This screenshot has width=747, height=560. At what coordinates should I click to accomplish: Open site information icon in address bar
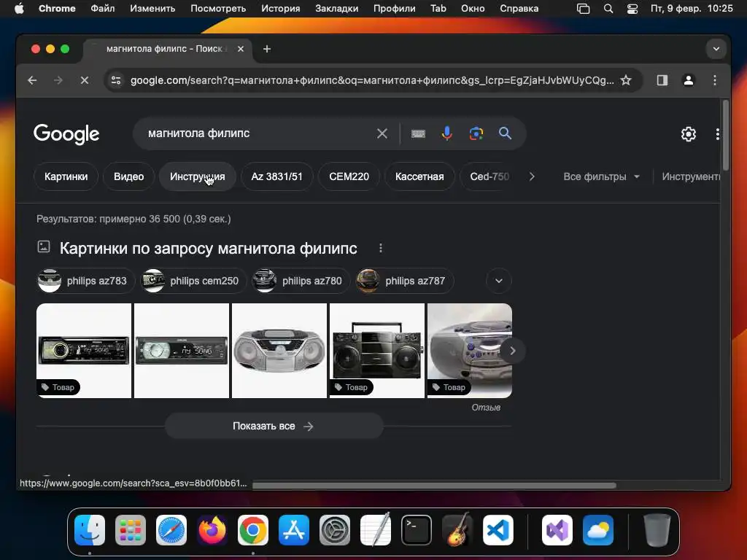[x=116, y=80]
